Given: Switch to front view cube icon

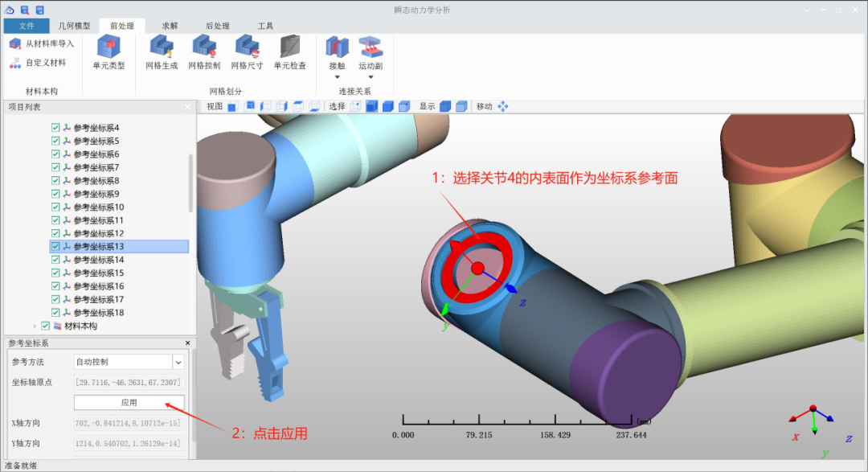Looking at the screenshot, I should 232,106.
